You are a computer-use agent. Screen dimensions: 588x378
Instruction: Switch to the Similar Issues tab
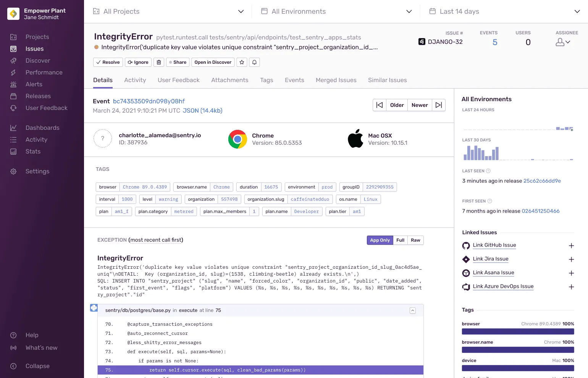[x=387, y=80]
